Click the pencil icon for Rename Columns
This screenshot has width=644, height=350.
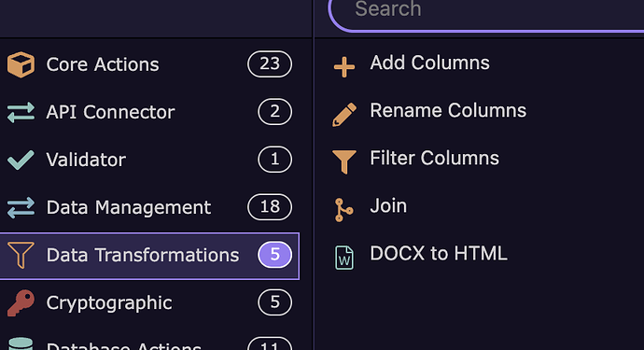point(344,115)
